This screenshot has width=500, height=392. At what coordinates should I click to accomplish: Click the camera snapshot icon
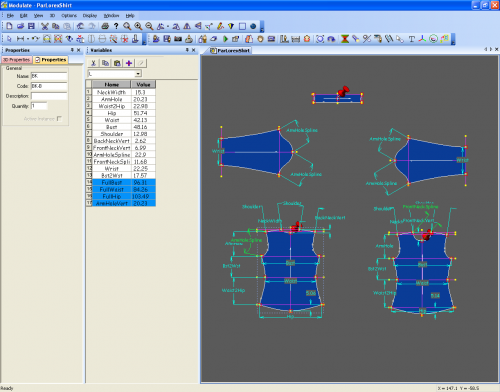coord(178,39)
